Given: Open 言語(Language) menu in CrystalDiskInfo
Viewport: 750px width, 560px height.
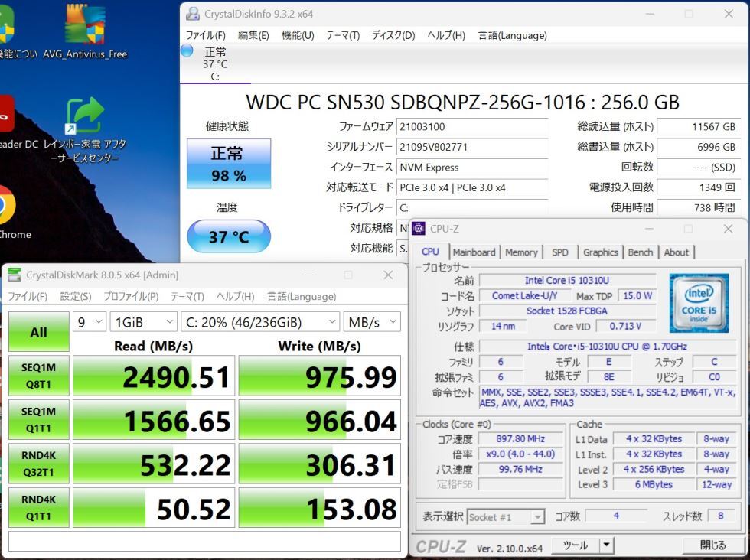Looking at the screenshot, I should (512, 35).
